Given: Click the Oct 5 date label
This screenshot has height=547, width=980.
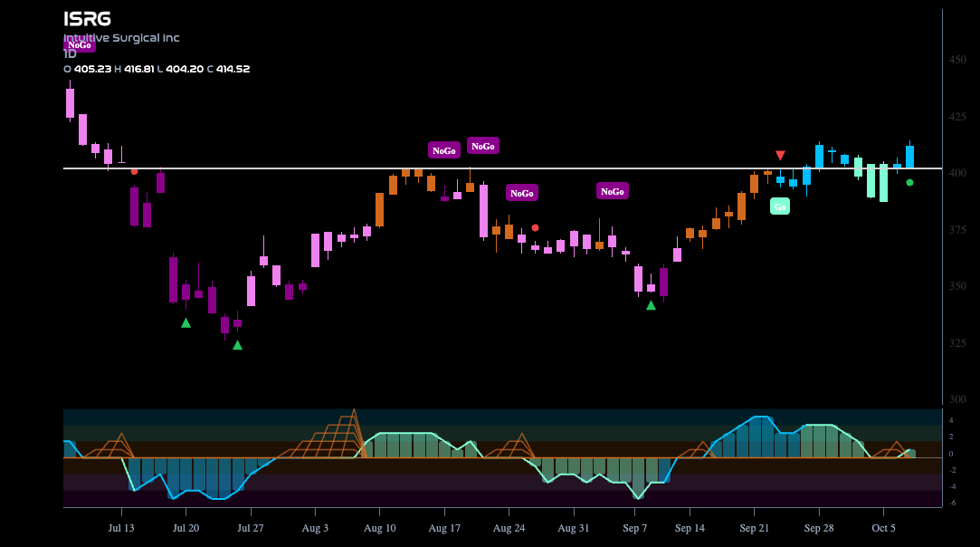Looking at the screenshot, I should [x=884, y=528].
